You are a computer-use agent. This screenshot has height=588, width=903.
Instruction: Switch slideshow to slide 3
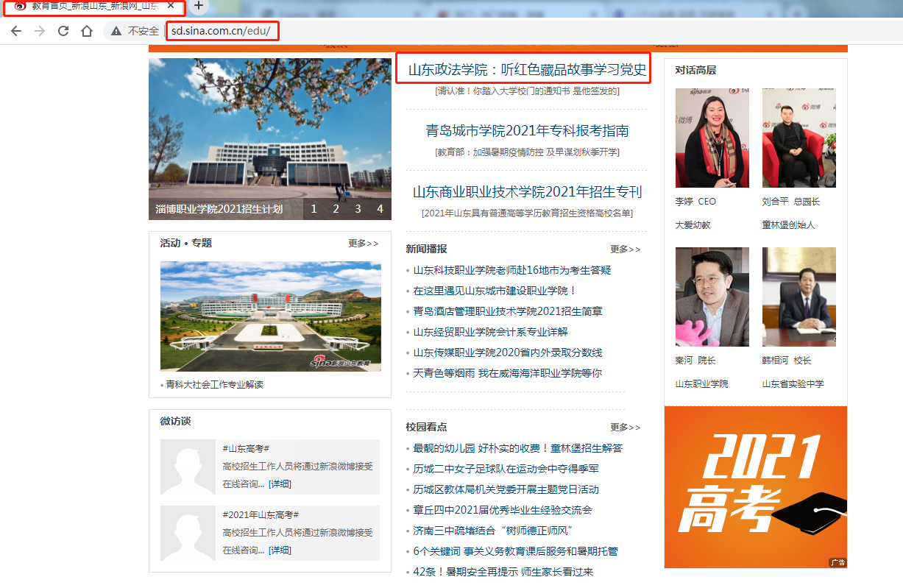point(358,209)
